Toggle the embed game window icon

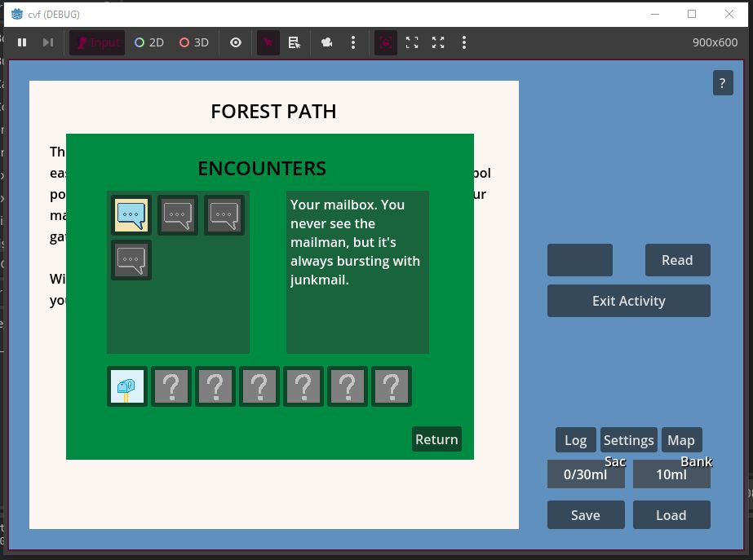point(386,42)
